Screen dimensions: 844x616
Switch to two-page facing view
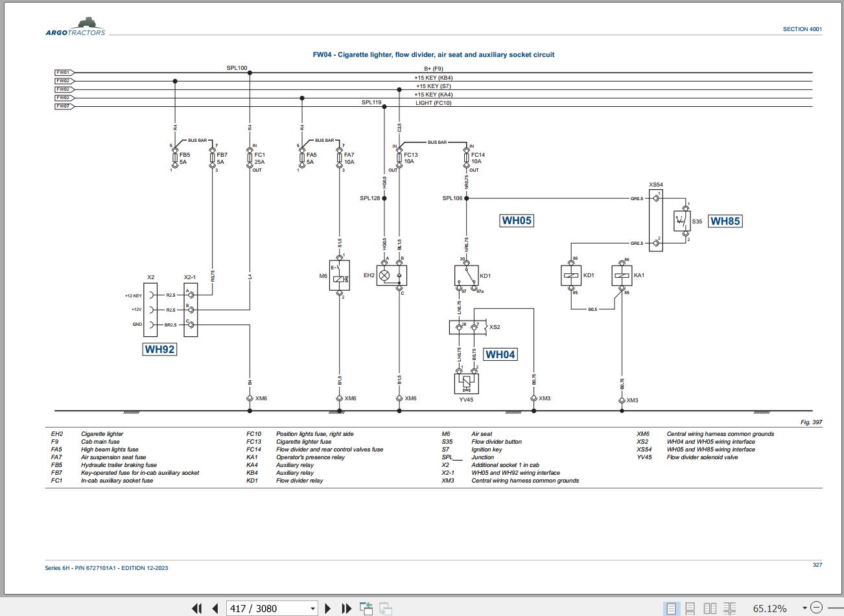pyautogui.click(x=710, y=608)
